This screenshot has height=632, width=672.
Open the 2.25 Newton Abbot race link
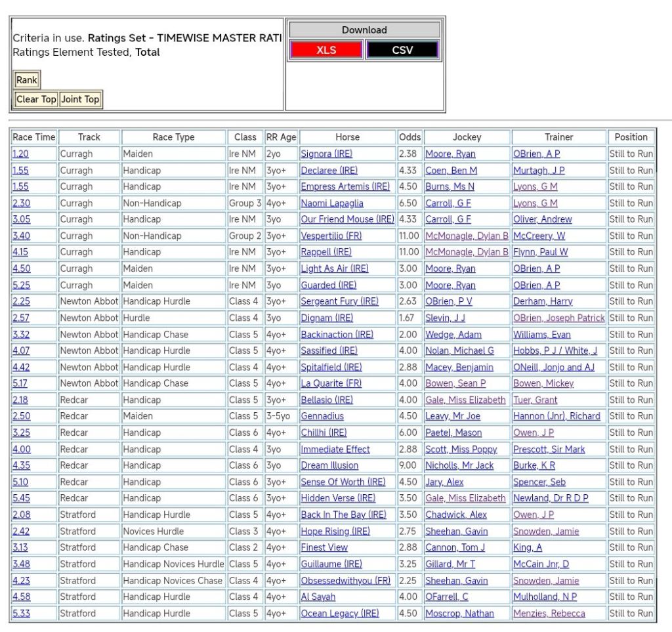point(21,301)
